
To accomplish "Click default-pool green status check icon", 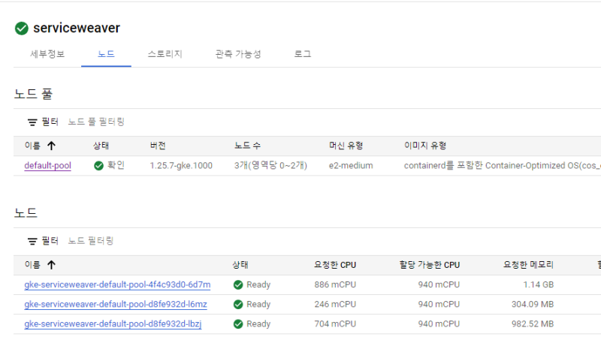I will [x=98, y=166].
